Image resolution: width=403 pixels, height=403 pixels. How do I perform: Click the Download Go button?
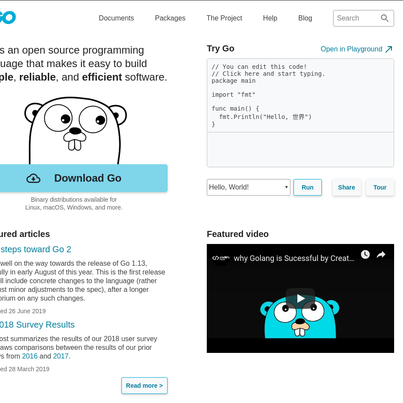(83, 178)
